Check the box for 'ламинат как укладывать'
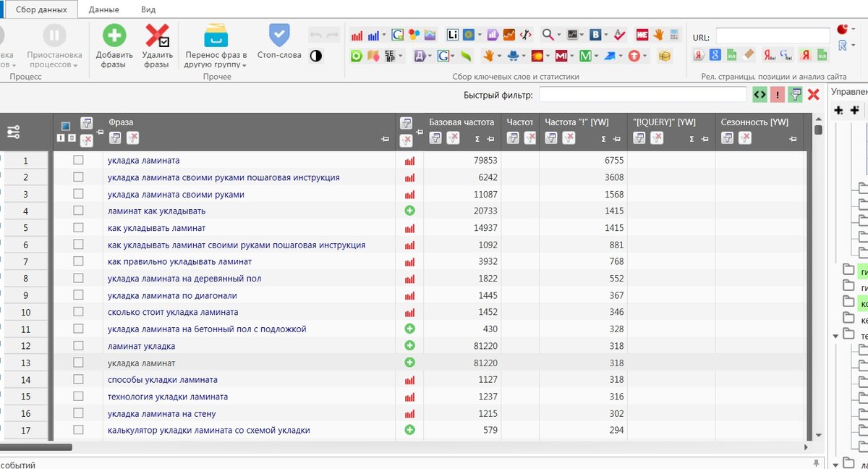This screenshot has width=868, height=469. (78, 211)
